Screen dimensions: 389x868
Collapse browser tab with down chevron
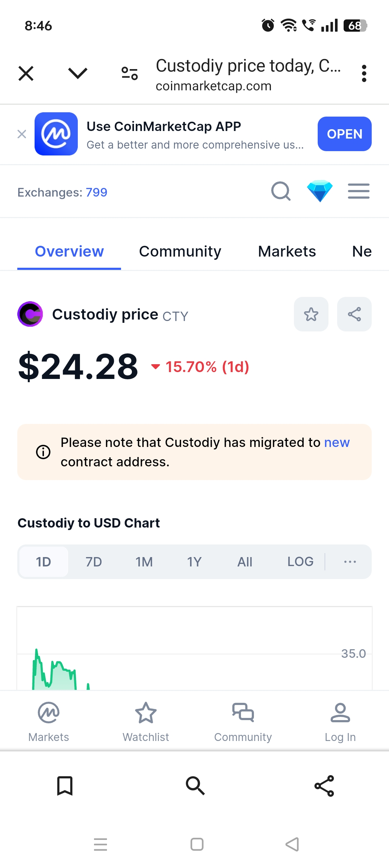click(78, 73)
